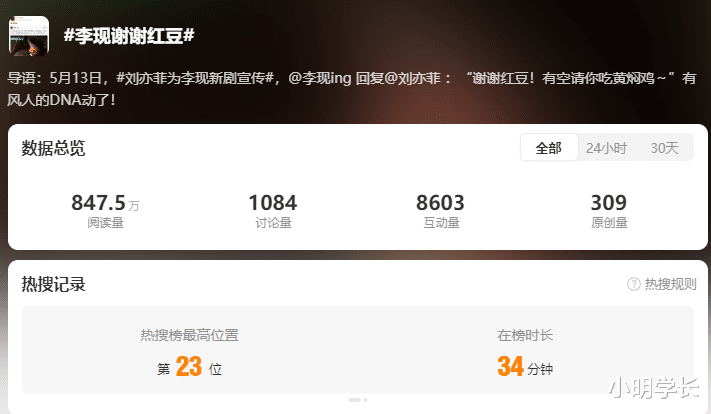Click the question mark icon beside 热搜规则

633,284
